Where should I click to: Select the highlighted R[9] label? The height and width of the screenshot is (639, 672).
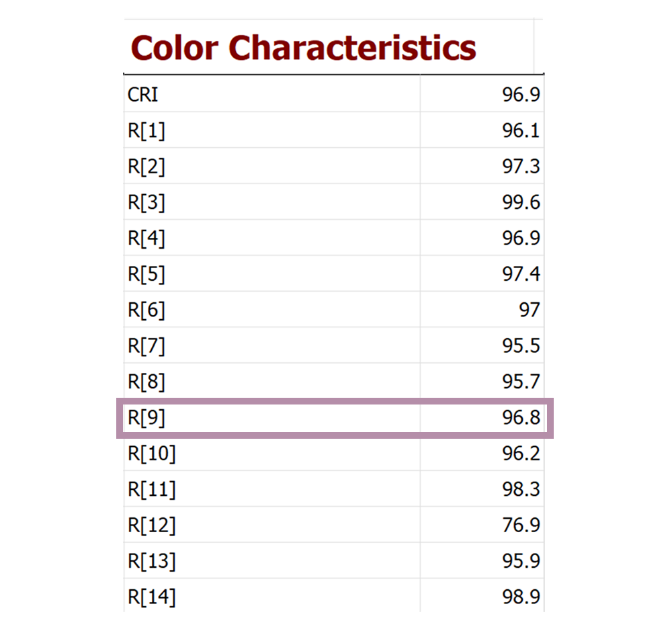pos(146,418)
